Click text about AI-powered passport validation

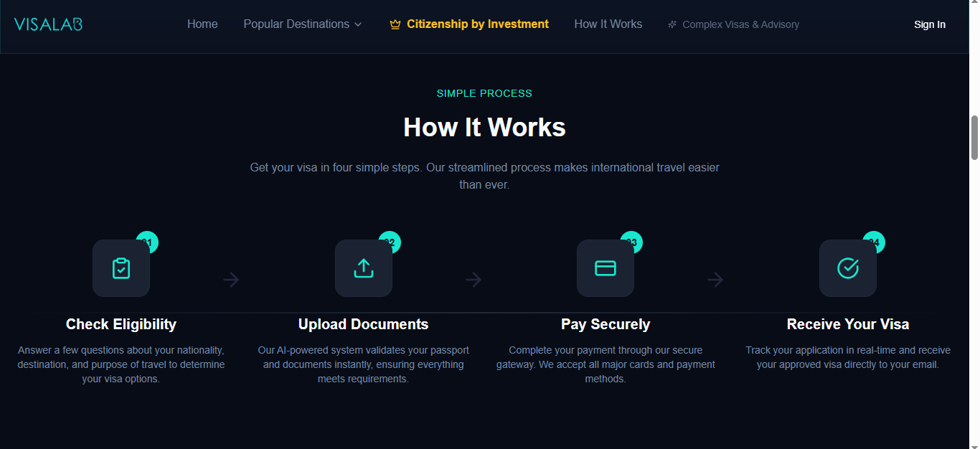tap(364, 364)
